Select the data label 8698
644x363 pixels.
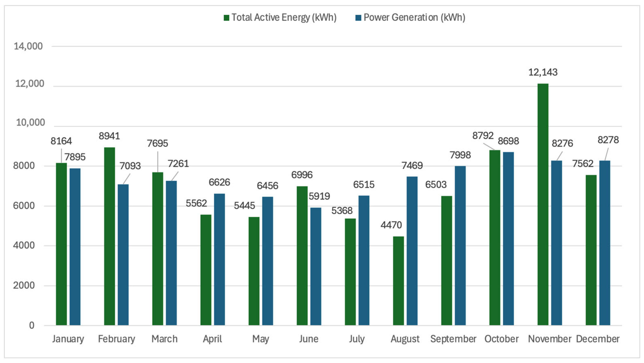508,141
